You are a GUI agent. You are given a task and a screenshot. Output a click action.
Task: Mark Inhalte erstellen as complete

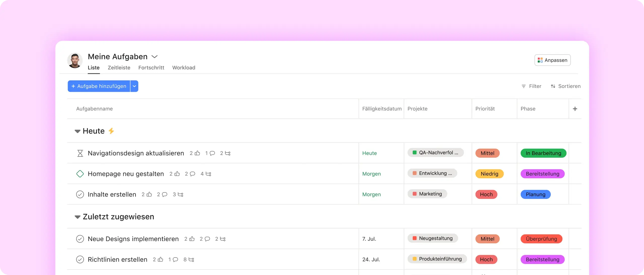click(x=80, y=194)
